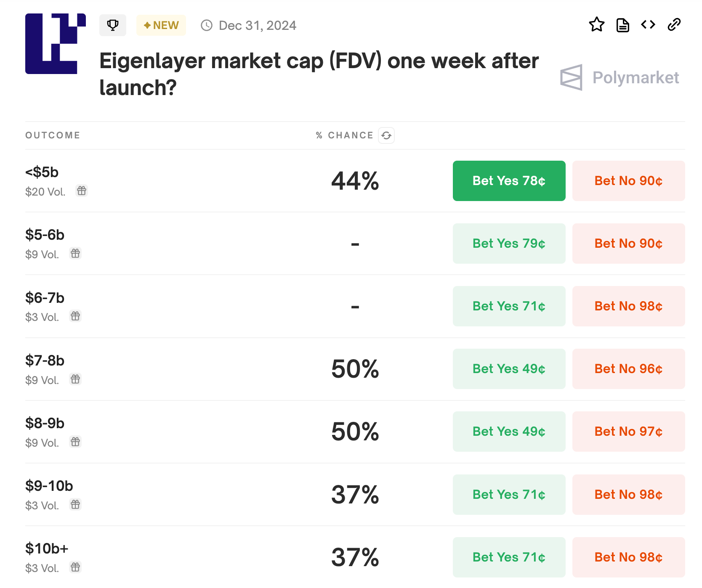Toggle the % chance refresh icon

coord(386,135)
